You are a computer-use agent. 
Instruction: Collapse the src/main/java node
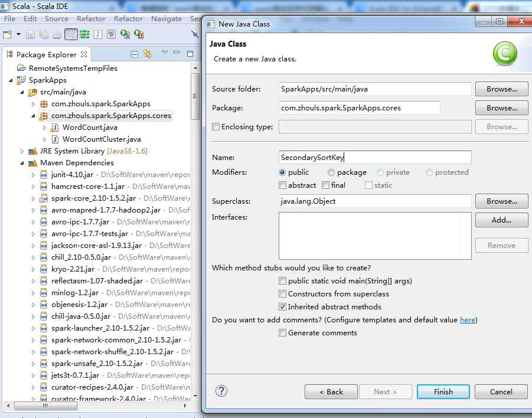pos(22,92)
